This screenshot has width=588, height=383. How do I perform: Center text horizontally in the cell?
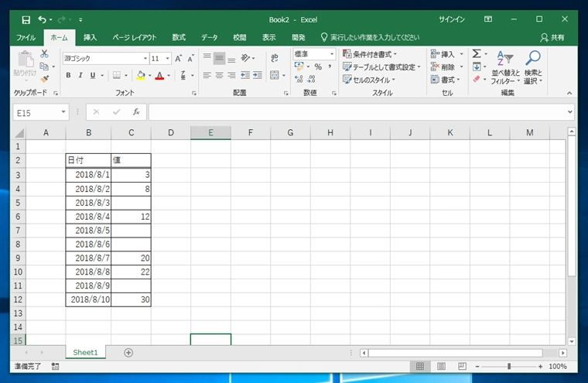point(220,75)
